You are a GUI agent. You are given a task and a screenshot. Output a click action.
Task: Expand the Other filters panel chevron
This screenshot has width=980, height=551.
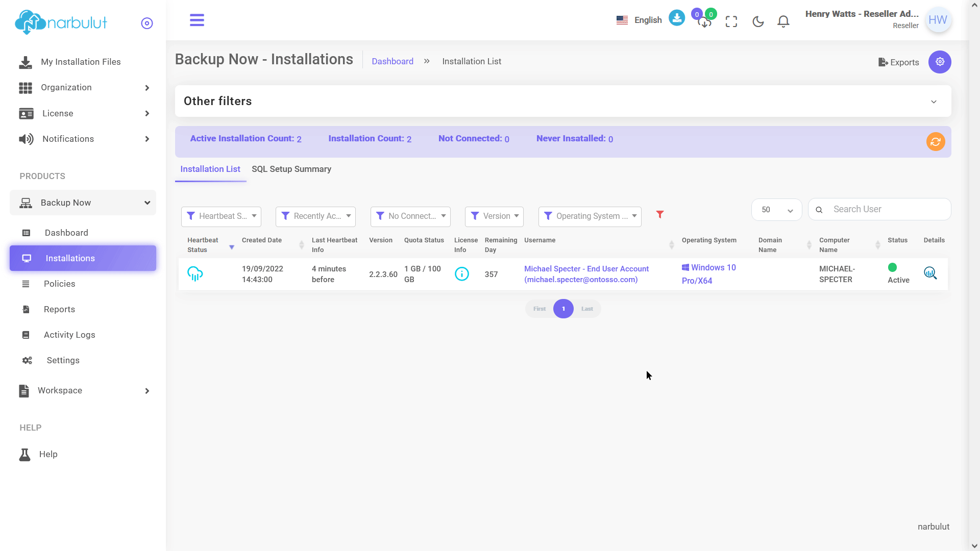pos(934,102)
